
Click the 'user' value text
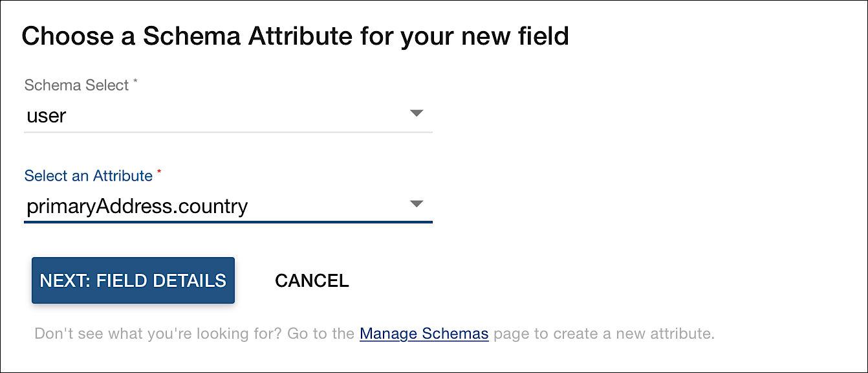click(x=47, y=117)
